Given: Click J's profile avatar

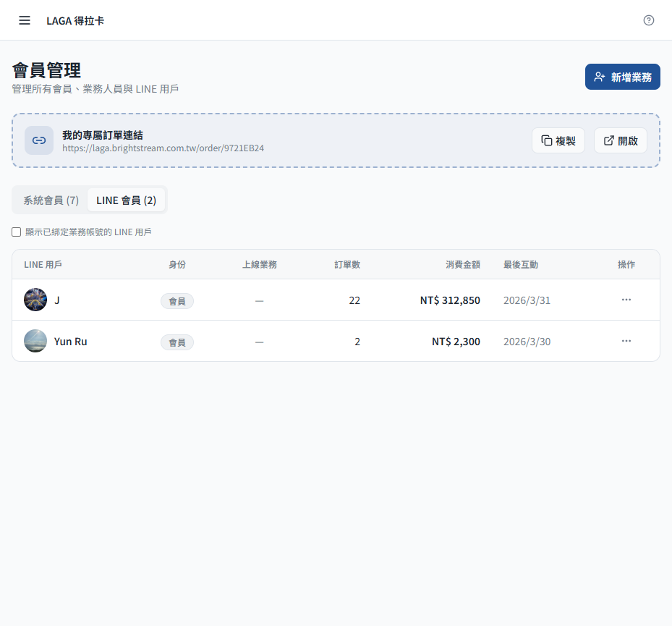Looking at the screenshot, I should pos(35,300).
